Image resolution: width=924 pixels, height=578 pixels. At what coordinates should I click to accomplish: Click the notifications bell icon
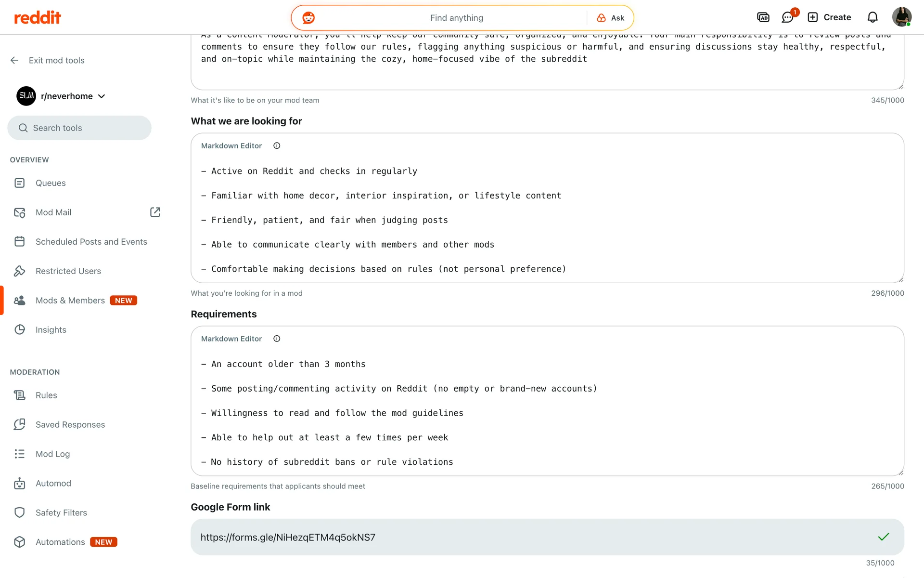click(x=872, y=18)
